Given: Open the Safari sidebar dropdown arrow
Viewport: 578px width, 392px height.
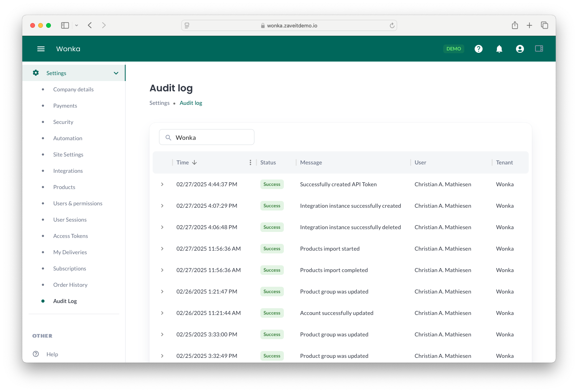Looking at the screenshot, I should point(76,25).
